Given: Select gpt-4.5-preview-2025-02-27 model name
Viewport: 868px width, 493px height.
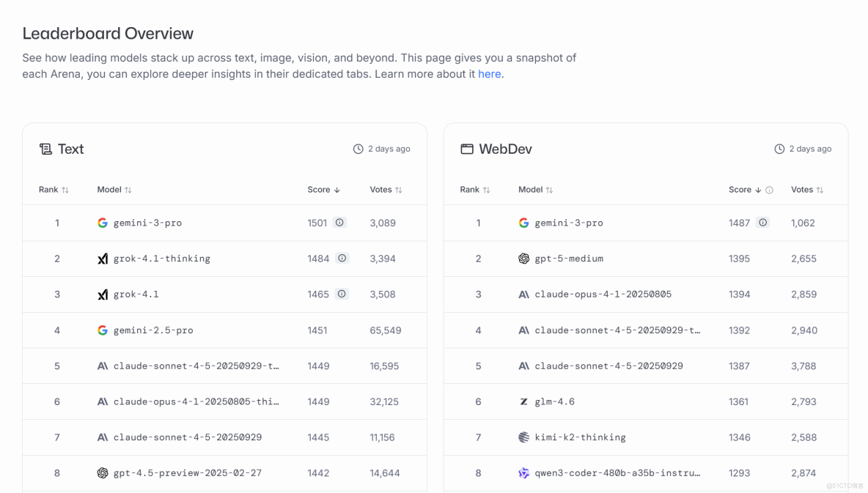Looking at the screenshot, I should [188, 473].
